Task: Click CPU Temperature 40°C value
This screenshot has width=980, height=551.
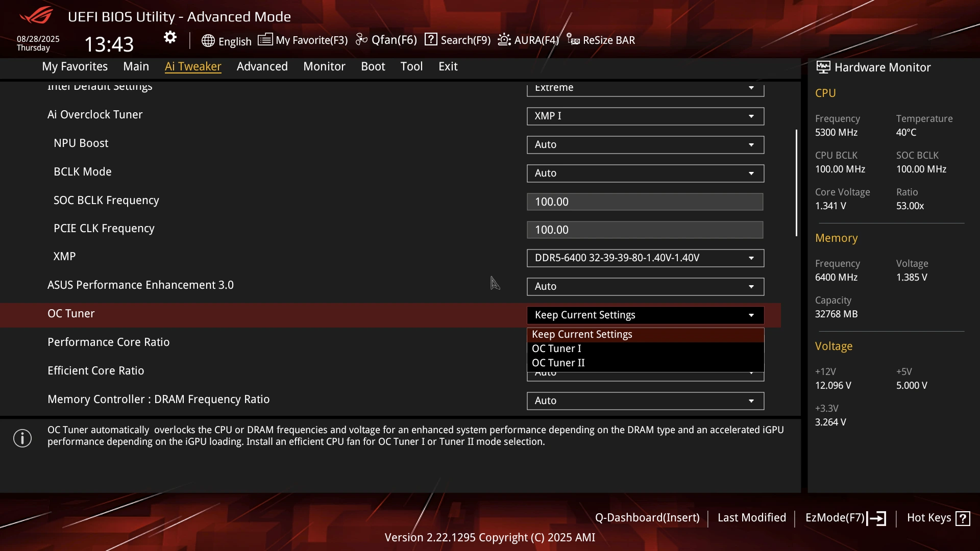Action: pos(906,133)
